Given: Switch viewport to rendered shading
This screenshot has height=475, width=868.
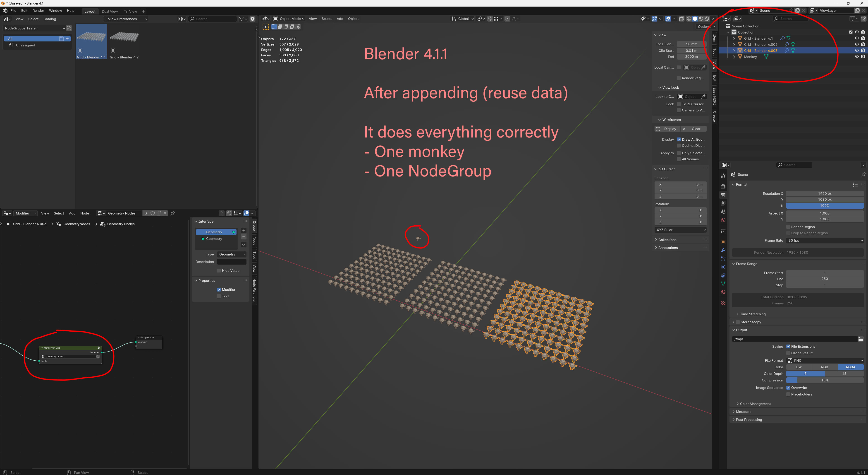Looking at the screenshot, I should (707, 19).
